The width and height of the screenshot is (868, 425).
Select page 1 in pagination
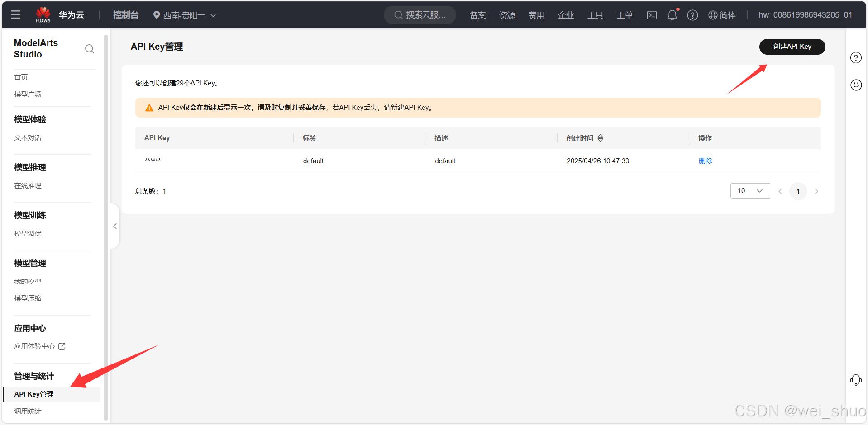coord(798,191)
